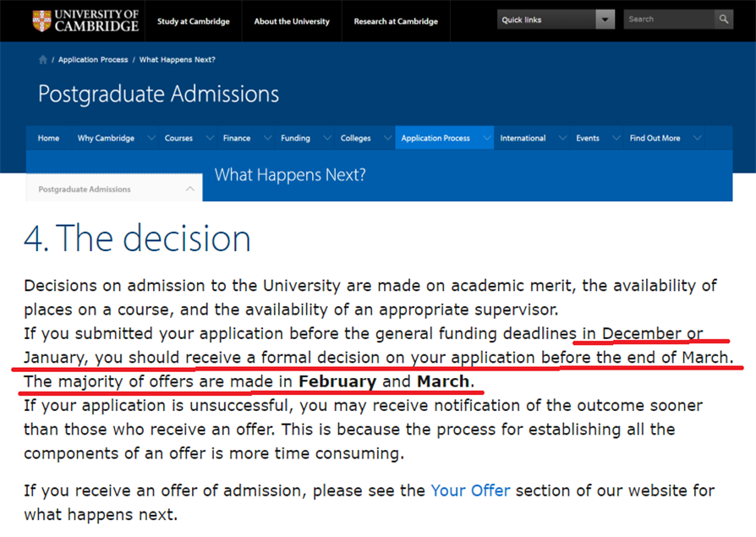Image resolution: width=756 pixels, height=537 pixels.
Task: Open the Colleges navigation item
Action: pyautogui.click(x=355, y=138)
